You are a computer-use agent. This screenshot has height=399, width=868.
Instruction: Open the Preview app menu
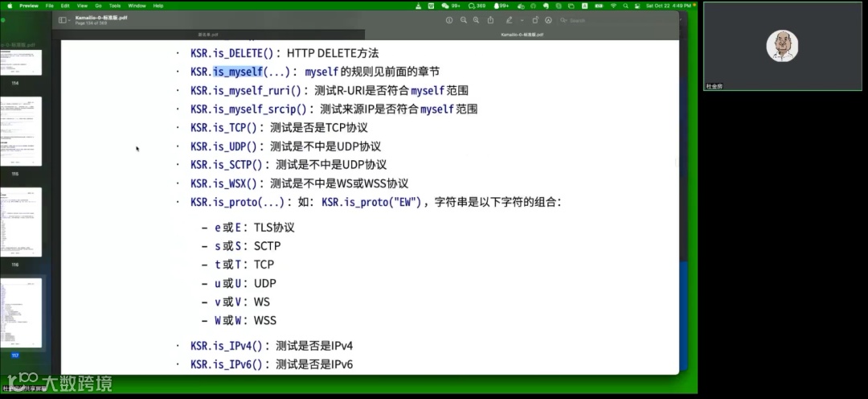tap(29, 6)
